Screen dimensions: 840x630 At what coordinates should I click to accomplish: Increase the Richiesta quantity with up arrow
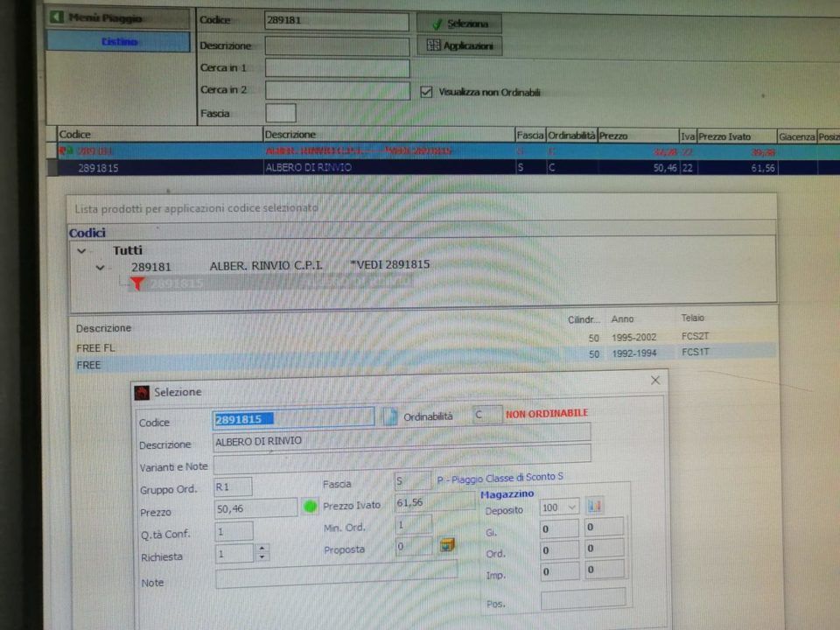tap(262, 549)
